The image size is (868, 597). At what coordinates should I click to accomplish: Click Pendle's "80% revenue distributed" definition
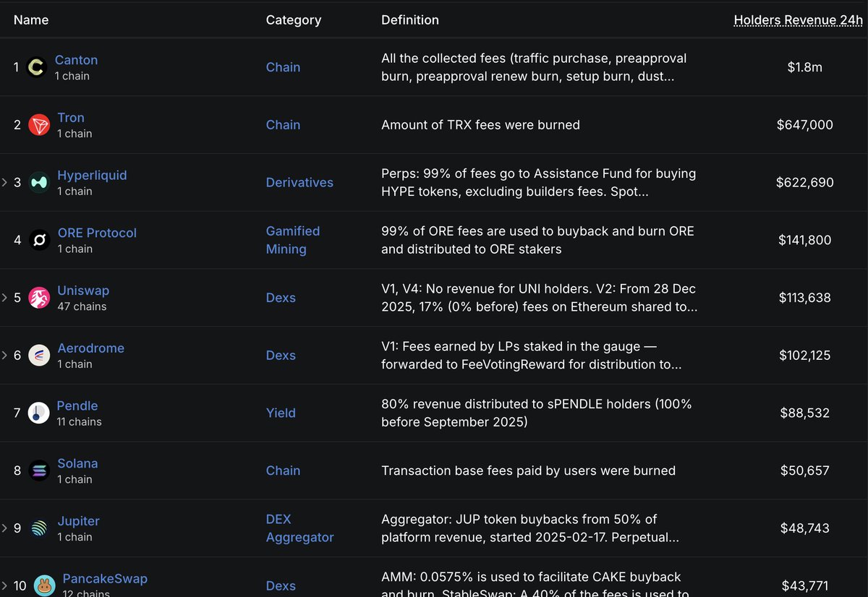[x=537, y=413]
